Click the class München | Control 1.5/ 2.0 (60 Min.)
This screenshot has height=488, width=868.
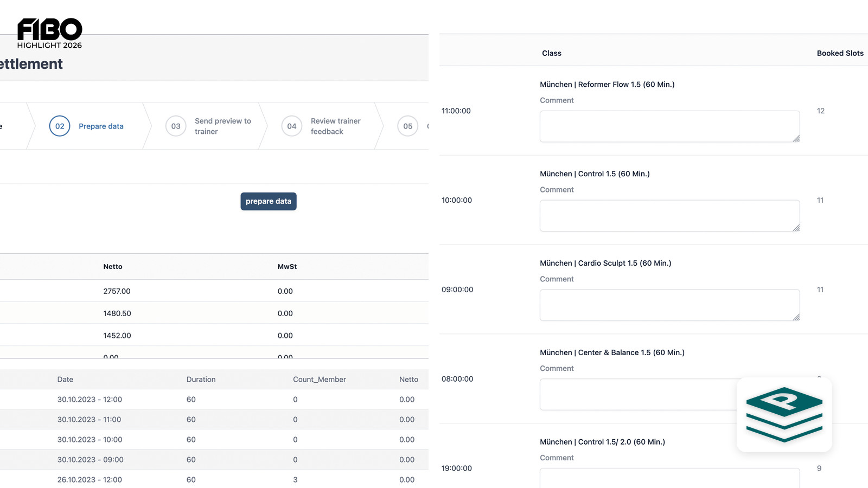coord(602,442)
